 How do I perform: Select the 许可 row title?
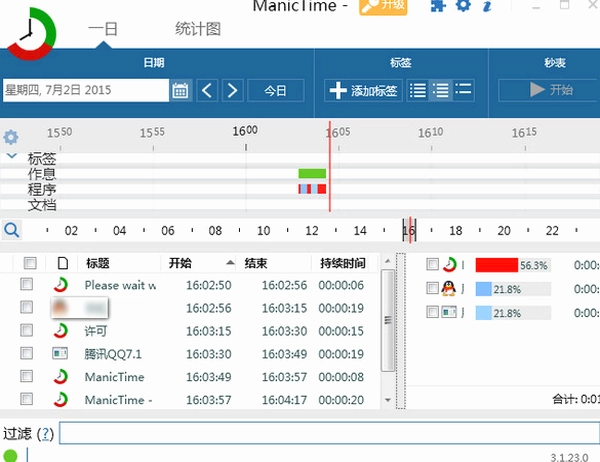pos(96,331)
